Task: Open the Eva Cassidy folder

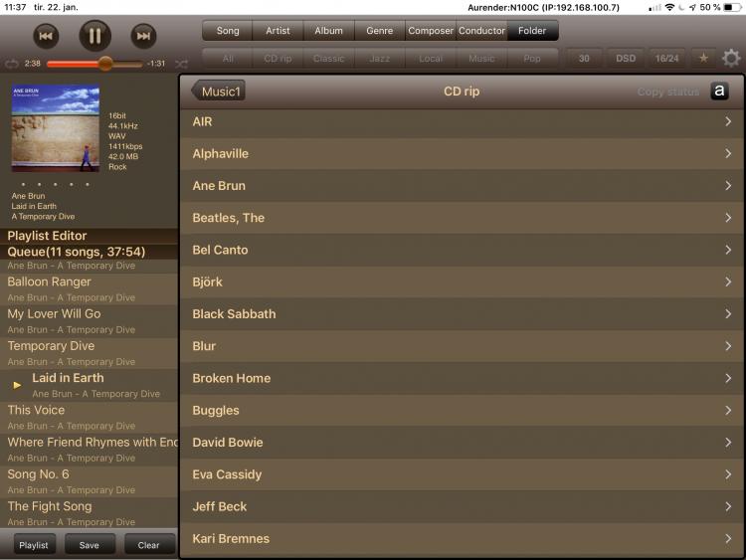Action: pos(462,474)
